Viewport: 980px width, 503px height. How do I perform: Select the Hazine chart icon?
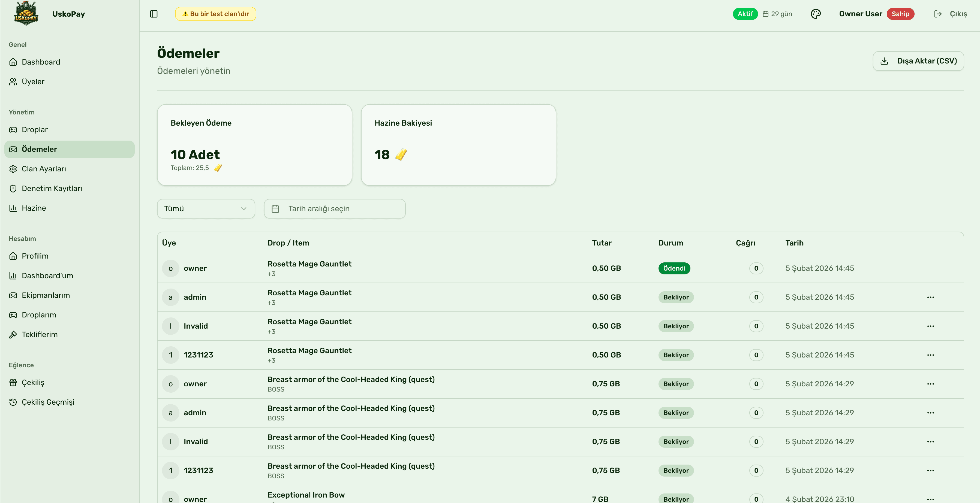coord(13,208)
